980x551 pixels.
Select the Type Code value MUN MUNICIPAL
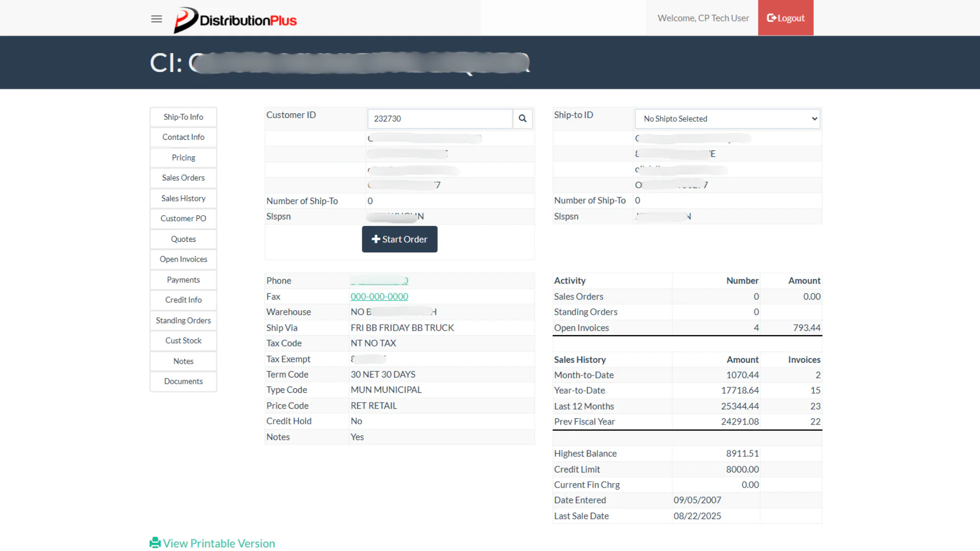386,390
